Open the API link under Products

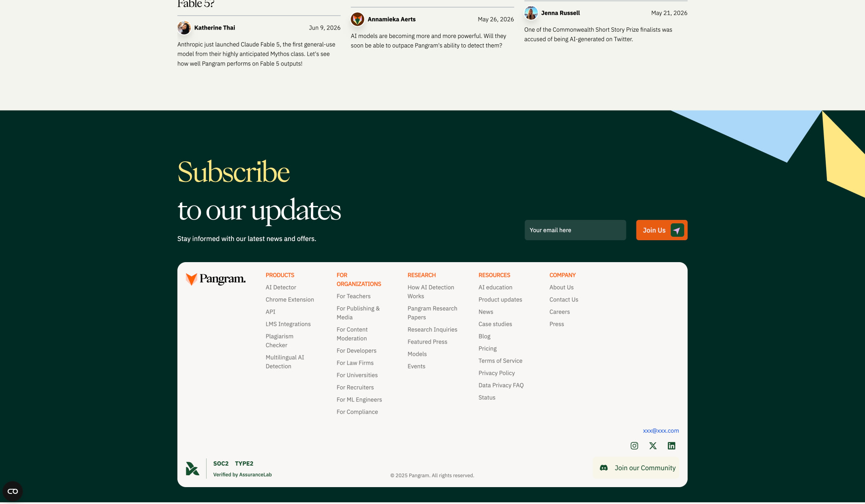(270, 312)
